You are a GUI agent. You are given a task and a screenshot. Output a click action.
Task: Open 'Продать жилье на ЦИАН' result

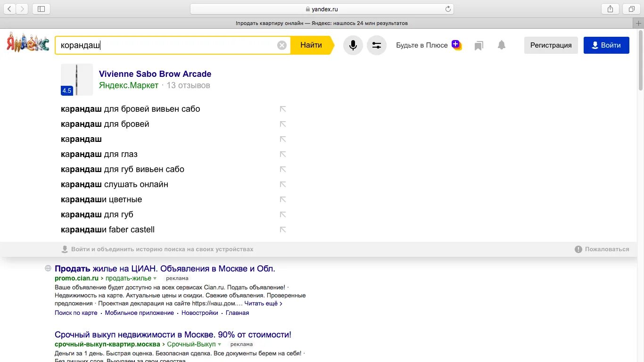[165, 269]
